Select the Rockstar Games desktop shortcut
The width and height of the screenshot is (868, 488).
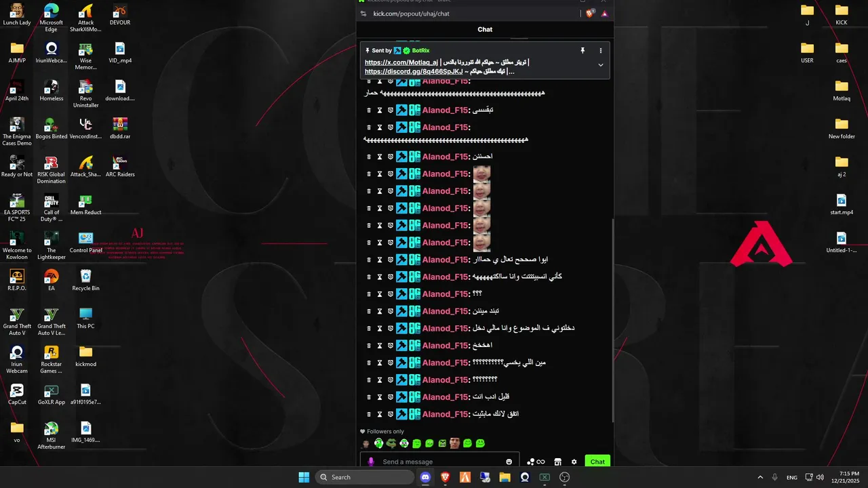tap(52, 361)
